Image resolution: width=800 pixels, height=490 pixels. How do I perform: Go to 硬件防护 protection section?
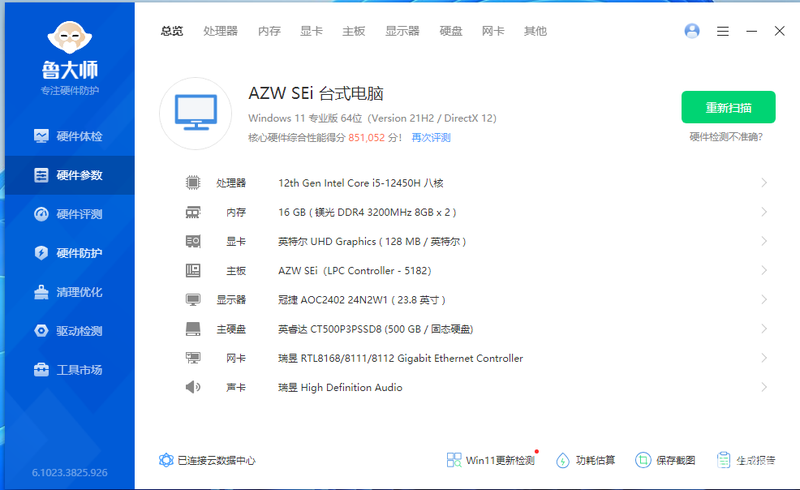pyautogui.click(x=69, y=253)
